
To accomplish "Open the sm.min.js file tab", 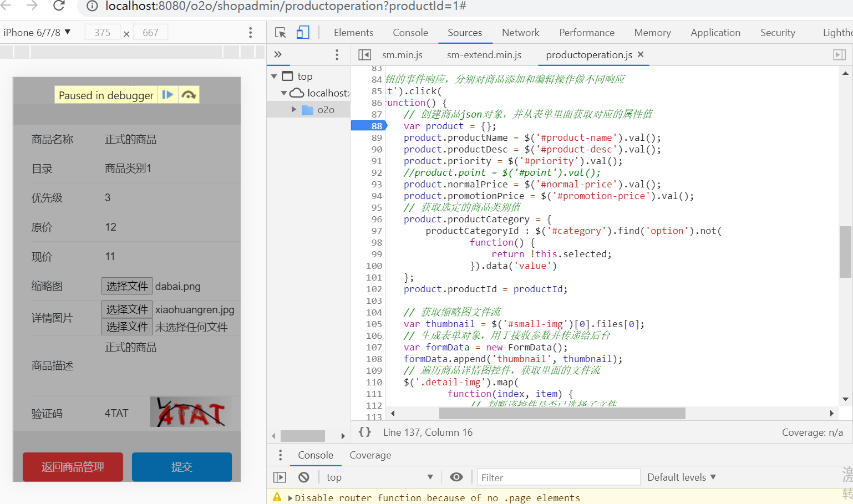I will click(x=402, y=55).
